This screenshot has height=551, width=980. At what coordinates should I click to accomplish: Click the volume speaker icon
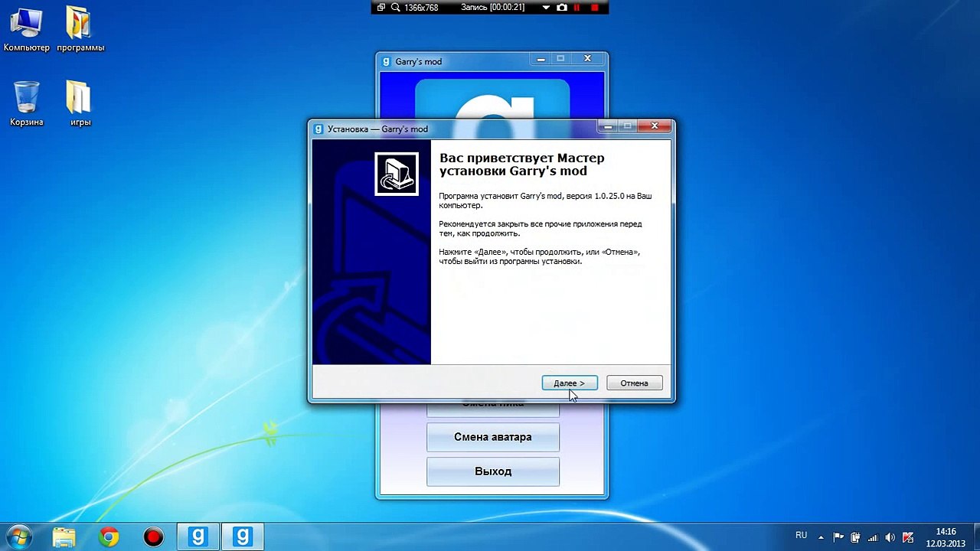(890, 537)
